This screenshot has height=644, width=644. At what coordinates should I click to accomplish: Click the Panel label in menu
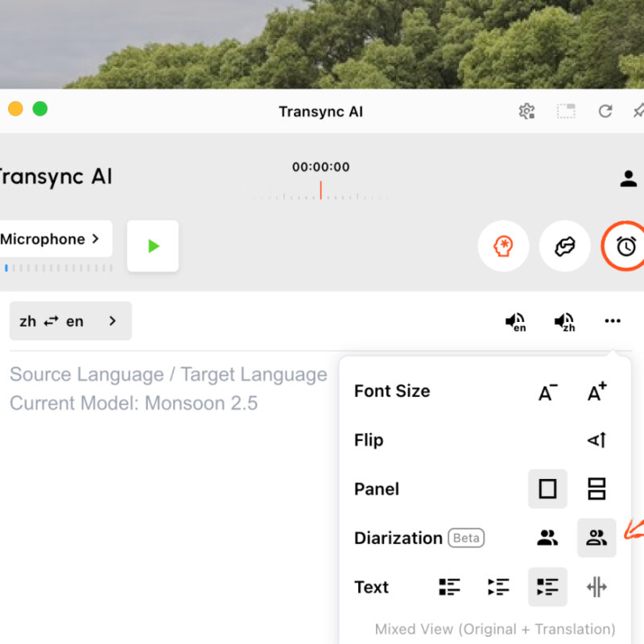pos(377,489)
